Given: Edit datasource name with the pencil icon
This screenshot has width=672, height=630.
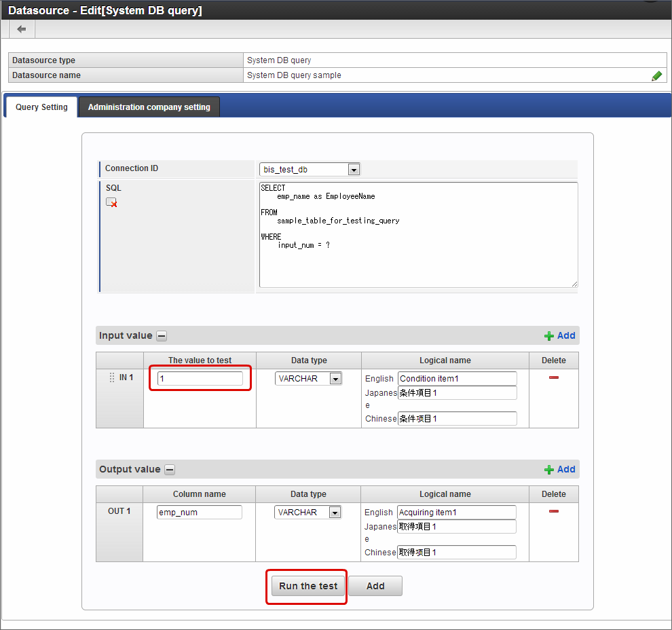Looking at the screenshot, I should click(x=656, y=76).
